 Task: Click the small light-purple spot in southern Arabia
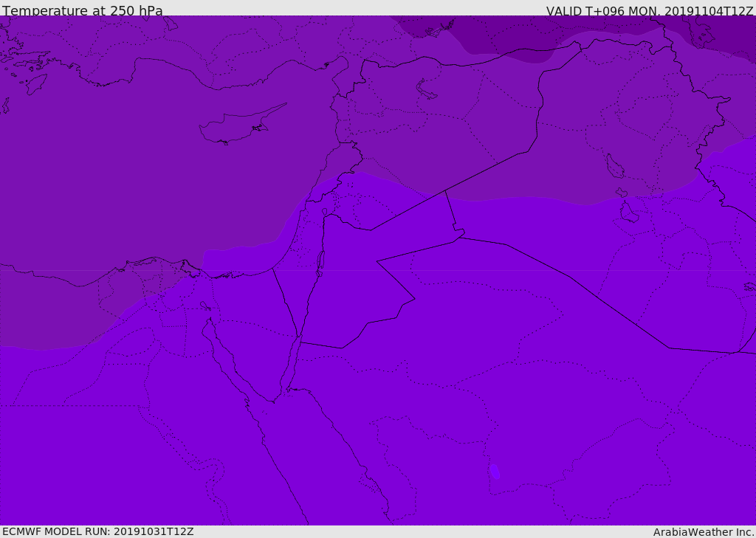coord(495,471)
